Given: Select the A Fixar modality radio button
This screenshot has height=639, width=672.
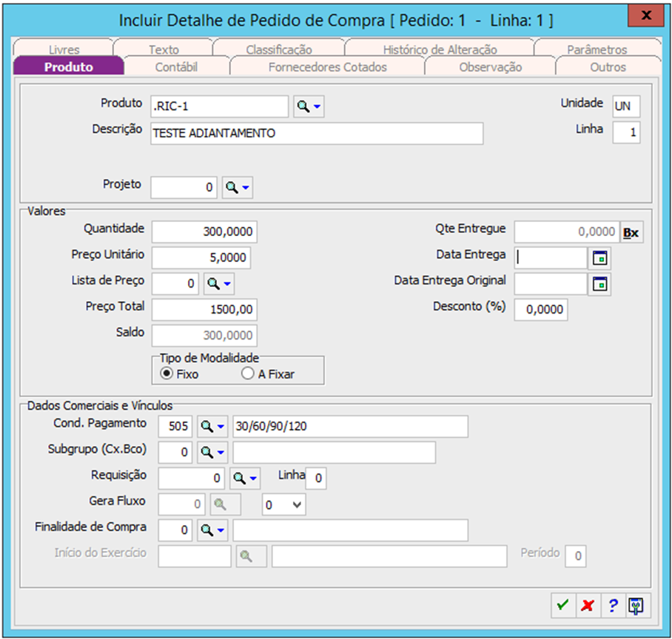Looking at the screenshot, I should tap(248, 373).
